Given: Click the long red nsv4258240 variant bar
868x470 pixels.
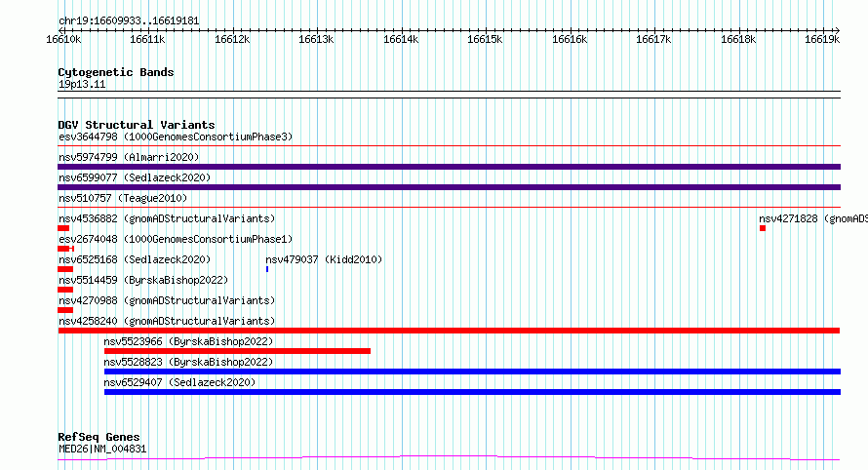Looking at the screenshot, I should pyautogui.click(x=449, y=331).
